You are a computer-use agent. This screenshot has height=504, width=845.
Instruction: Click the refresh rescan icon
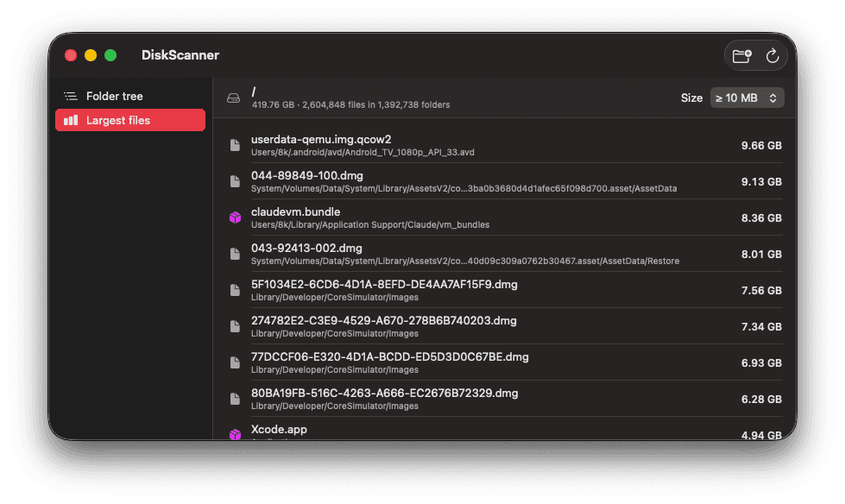[x=772, y=55]
